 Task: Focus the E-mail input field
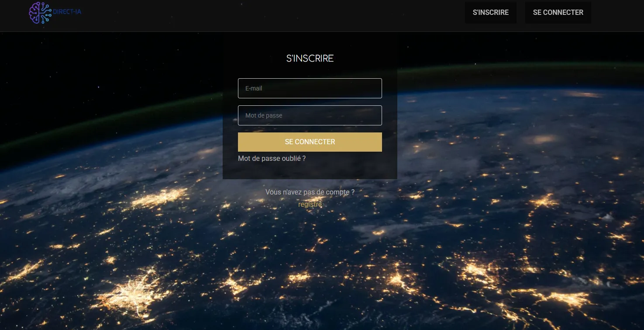[x=310, y=88]
